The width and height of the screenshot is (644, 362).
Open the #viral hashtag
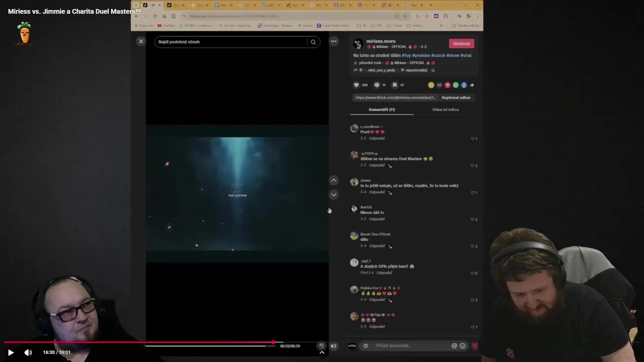pos(466,55)
